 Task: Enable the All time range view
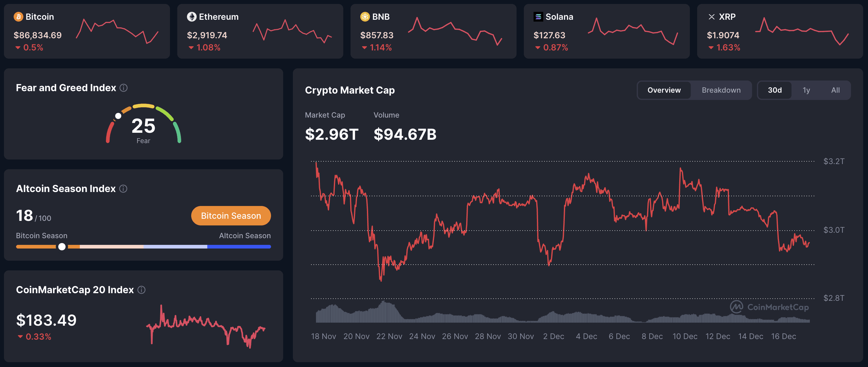[835, 90]
